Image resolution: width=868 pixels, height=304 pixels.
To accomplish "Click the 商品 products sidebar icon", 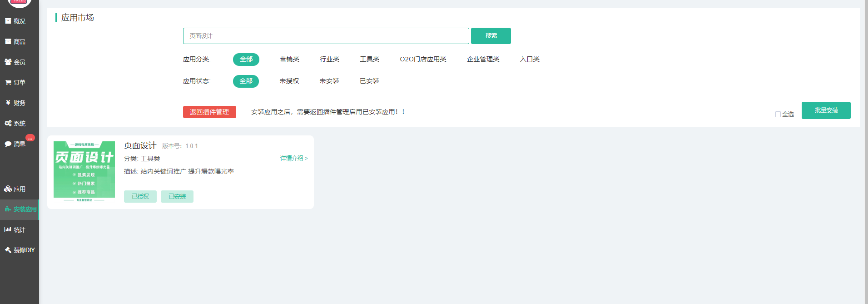I will tap(8, 42).
